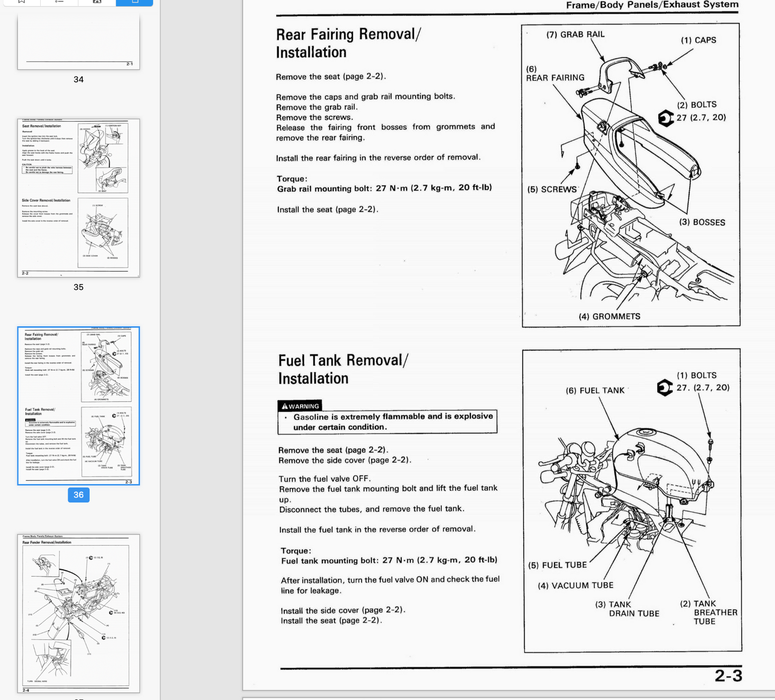775x700 pixels.
Task: Click the black WARNING triangle label
Action: coord(300,406)
